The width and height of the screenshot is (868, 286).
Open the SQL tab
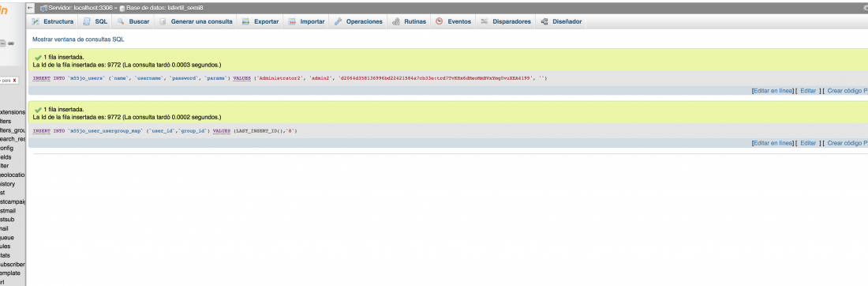[95, 21]
